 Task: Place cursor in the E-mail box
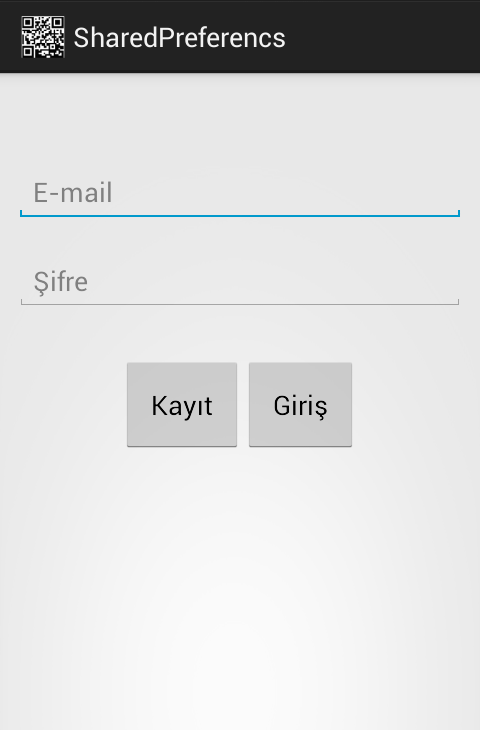[x=240, y=193]
